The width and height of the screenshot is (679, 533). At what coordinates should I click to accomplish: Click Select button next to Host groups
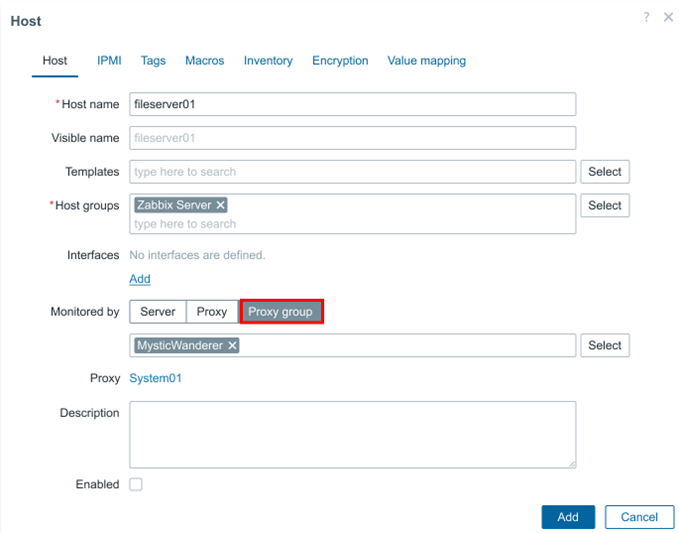tap(605, 206)
